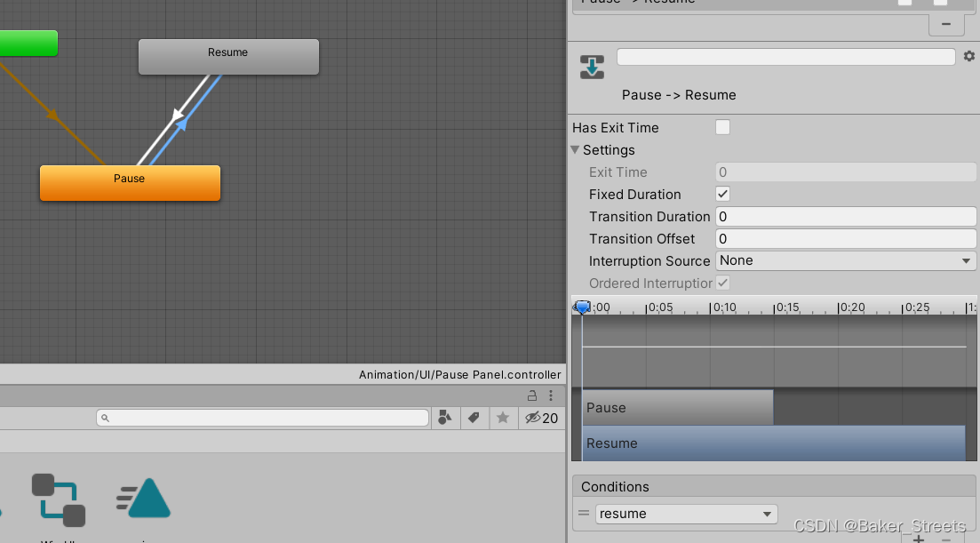Select the Resume clip bar in the timeline
The width and height of the screenshot is (980, 543).
pyautogui.click(x=774, y=443)
